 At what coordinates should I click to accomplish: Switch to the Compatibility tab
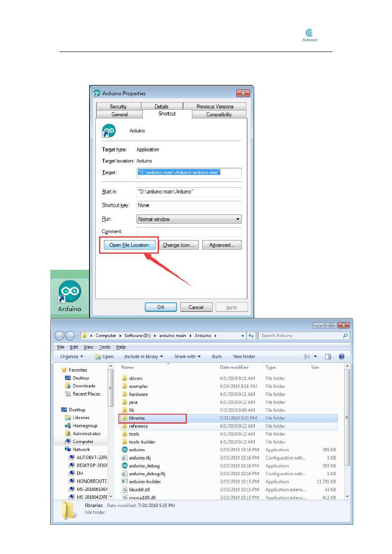219,115
